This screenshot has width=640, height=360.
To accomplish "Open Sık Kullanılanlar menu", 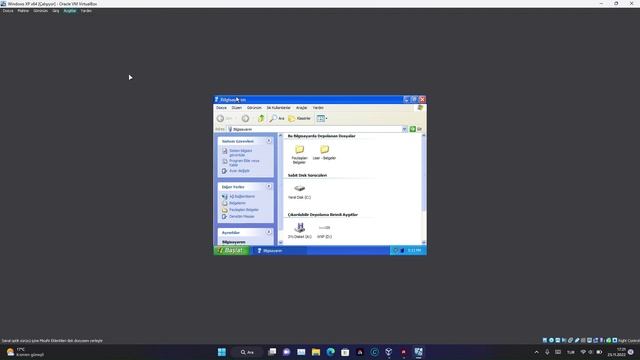I will (279, 108).
